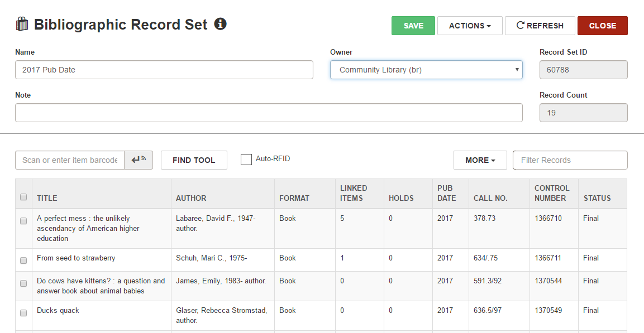The width and height of the screenshot is (644, 333).
Task: Focus the Filter Records field
Action: pos(570,160)
